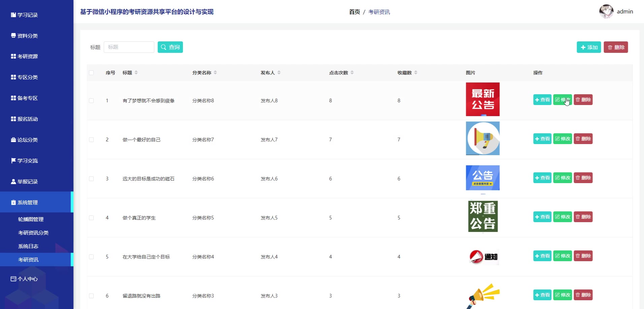Click the 举报记录 user icon
The height and width of the screenshot is (309, 644).
tap(13, 181)
